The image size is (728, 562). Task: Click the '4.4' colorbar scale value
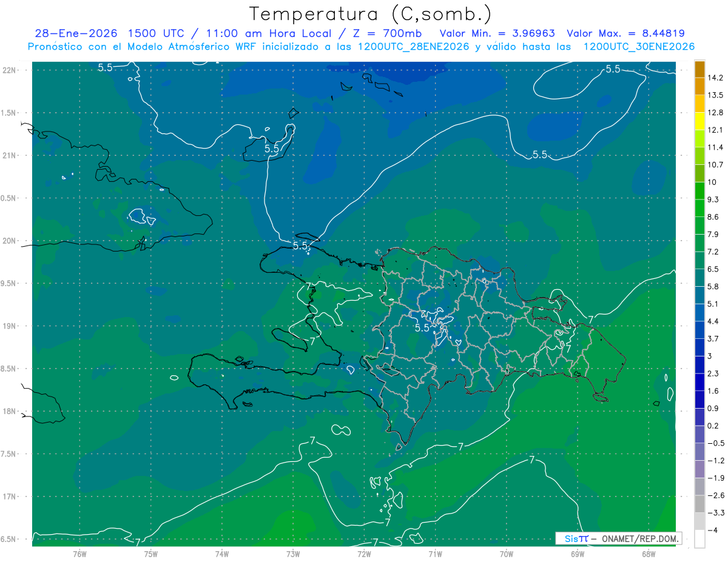click(714, 321)
